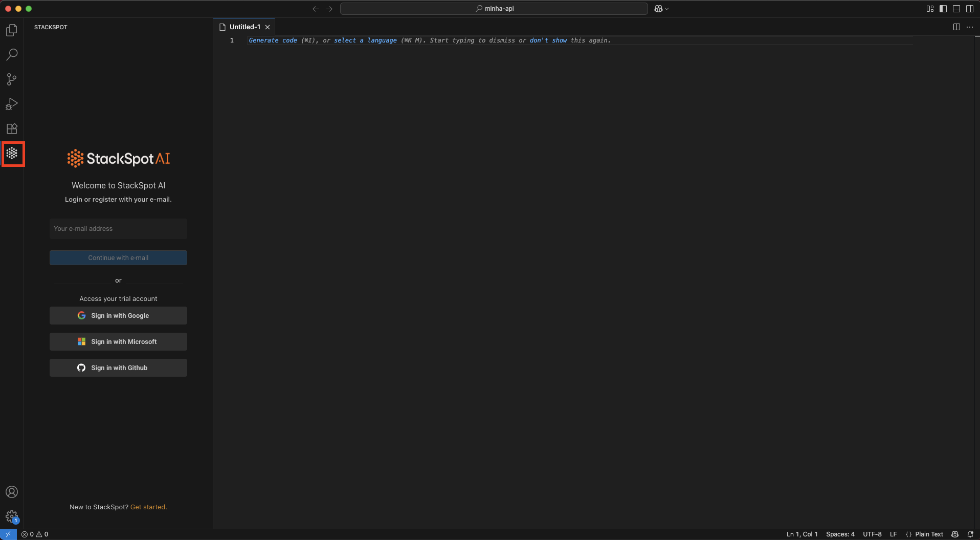Click the remote window indicator
980x540 pixels.
[7, 534]
